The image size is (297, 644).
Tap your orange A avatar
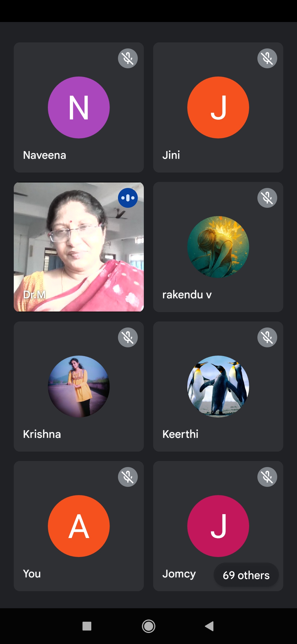79,526
